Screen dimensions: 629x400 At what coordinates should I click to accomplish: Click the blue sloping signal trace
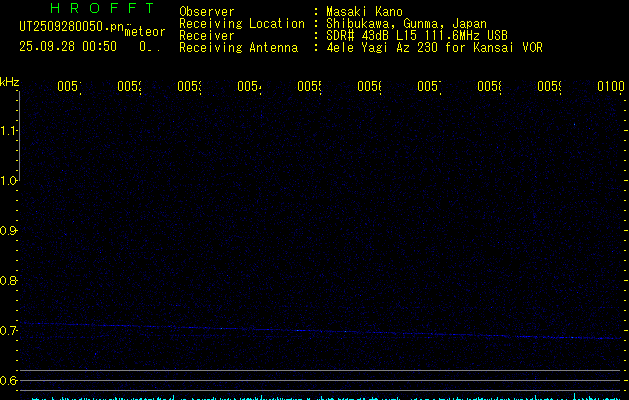[x=300, y=330]
